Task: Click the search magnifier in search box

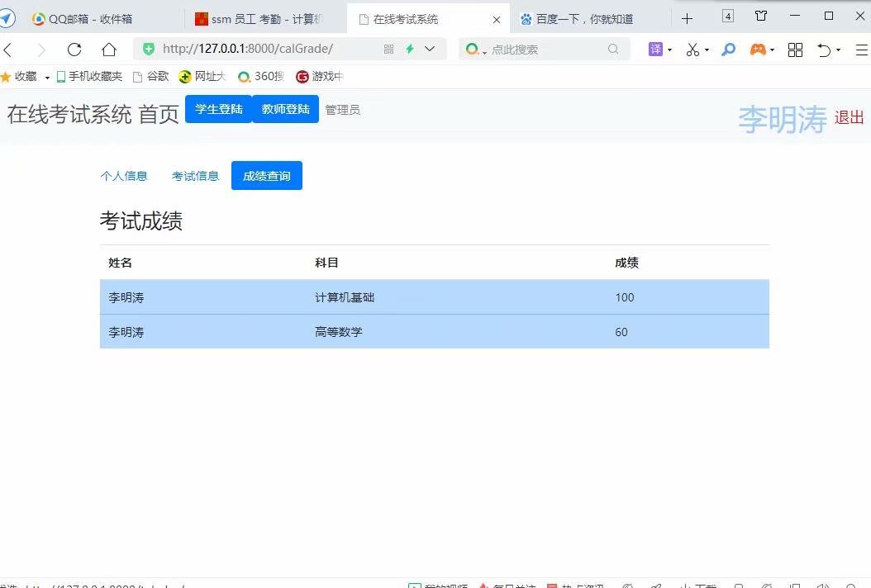Action: [x=613, y=49]
